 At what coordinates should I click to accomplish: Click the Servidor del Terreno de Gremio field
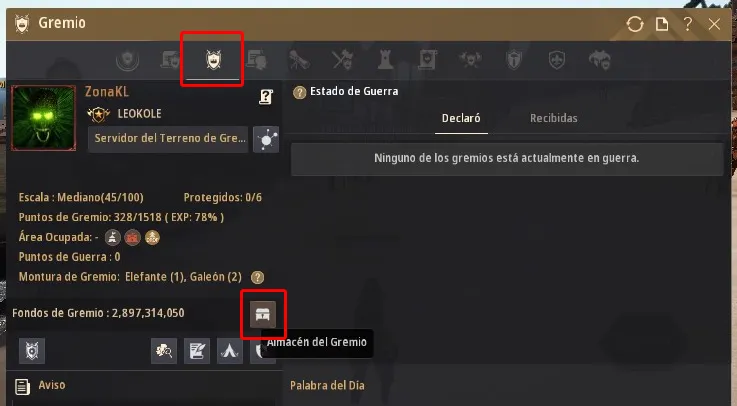pyautogui.click(x=168, y=139)
